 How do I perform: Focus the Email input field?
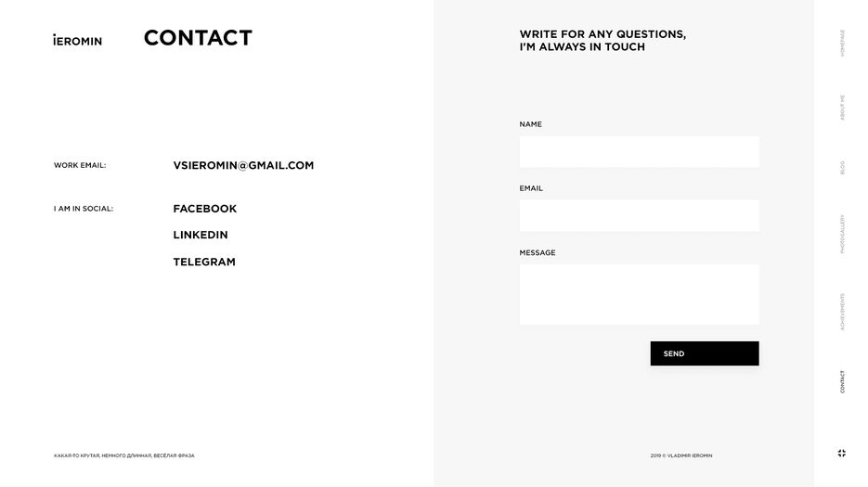tap(640, 216)
